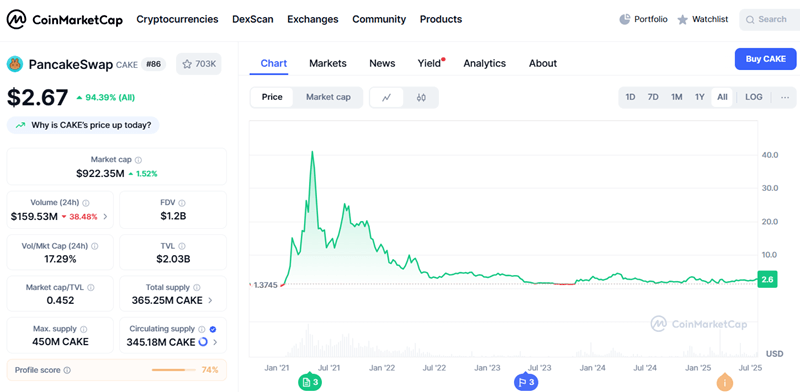
Task: Switch to the Yield tab
Action: coord(429,63)
